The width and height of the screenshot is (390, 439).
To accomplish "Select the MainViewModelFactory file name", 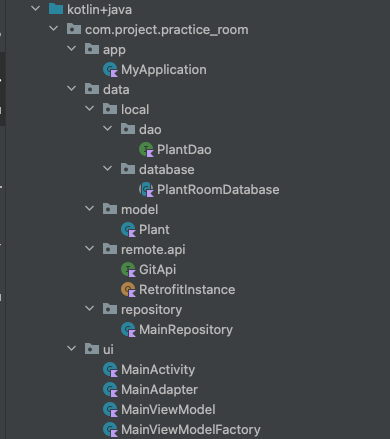I will pyautogui.click(x=191, y=430).
